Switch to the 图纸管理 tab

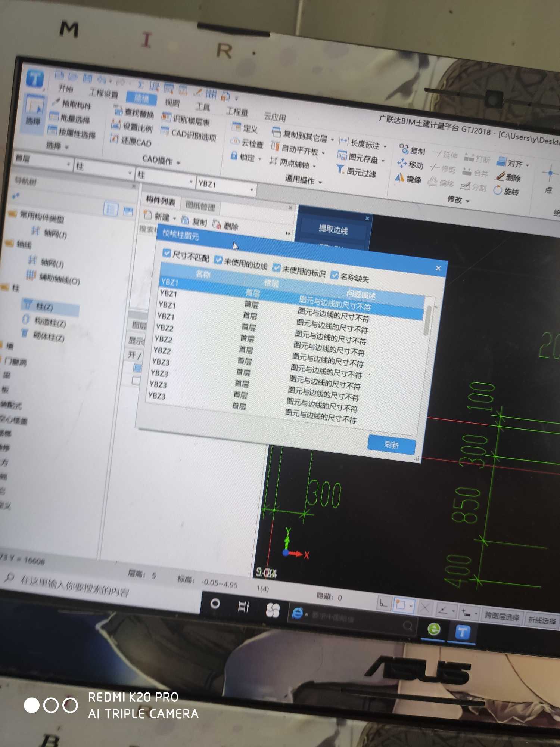pos(200,206)
